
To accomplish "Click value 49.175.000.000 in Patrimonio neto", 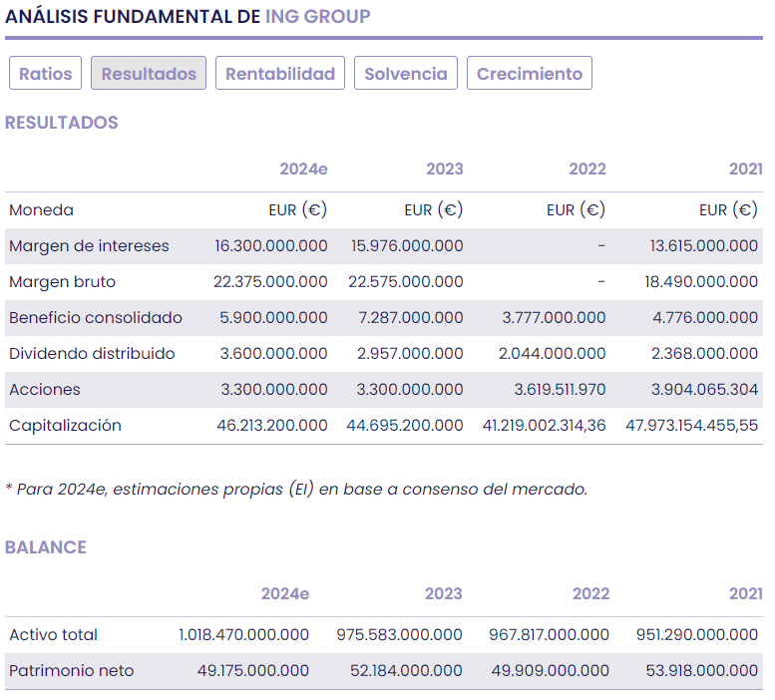I will click(x=253, y=670).
